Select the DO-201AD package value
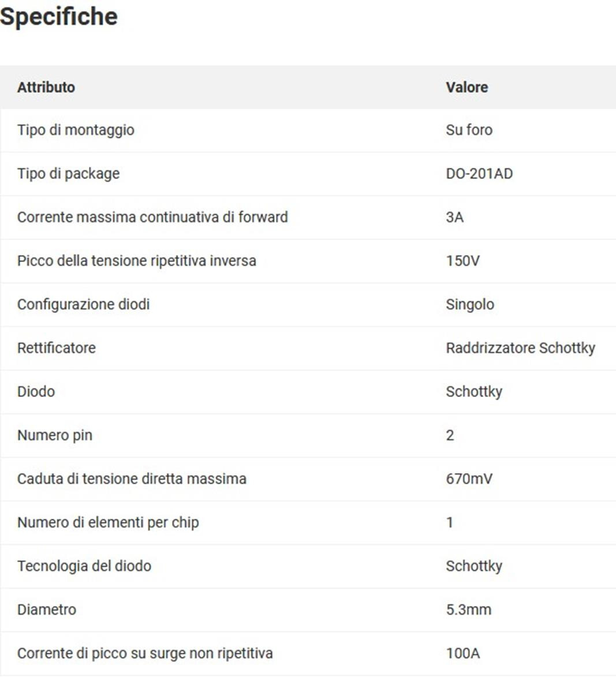Screen dimensions: 616x677 coord(480,173)
